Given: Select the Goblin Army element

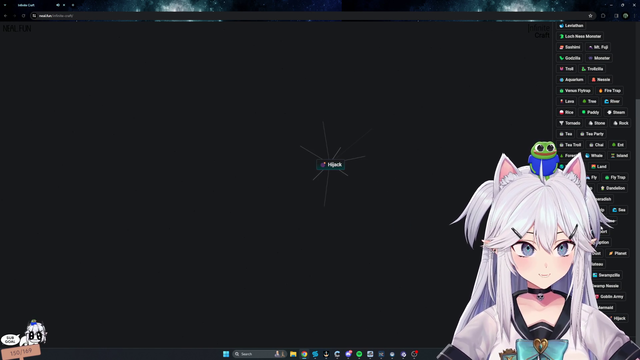Looking at the screenshot, I should pyautogui.click(x=609, y=297).
